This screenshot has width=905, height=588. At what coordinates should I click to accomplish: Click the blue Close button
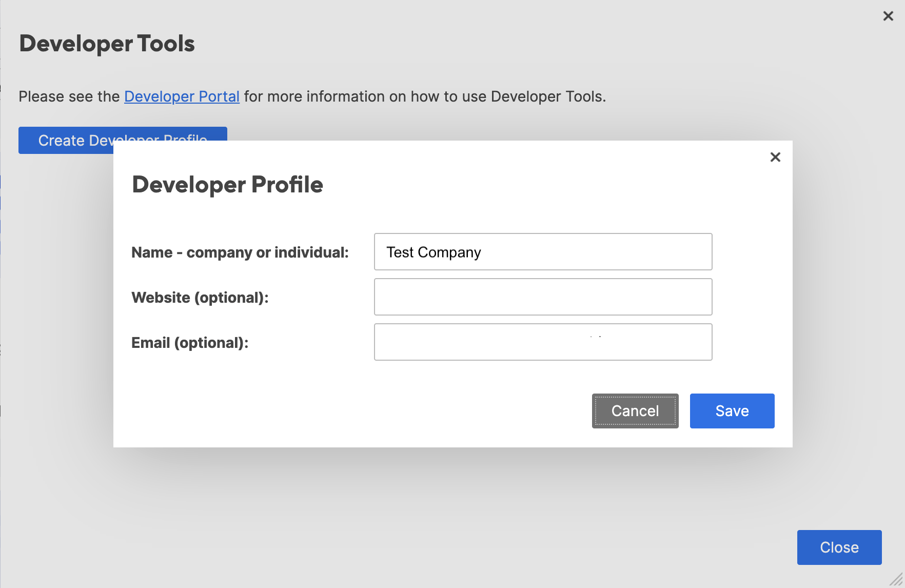coord(839,547)
